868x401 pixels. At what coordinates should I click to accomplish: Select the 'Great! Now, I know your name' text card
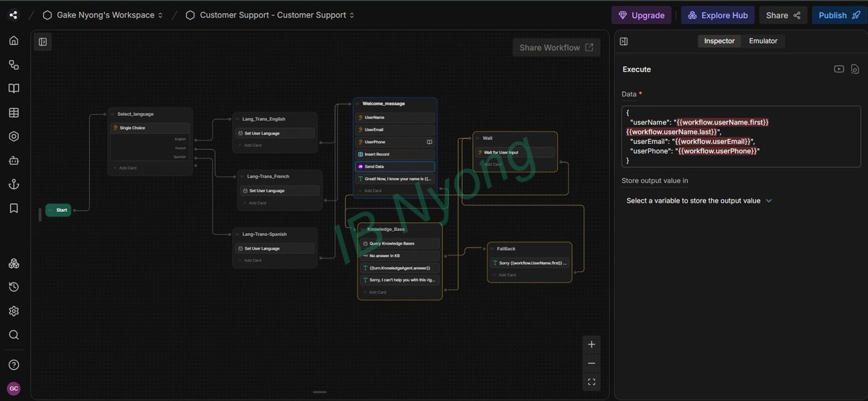pyautogui.click(x=396, y=178)
